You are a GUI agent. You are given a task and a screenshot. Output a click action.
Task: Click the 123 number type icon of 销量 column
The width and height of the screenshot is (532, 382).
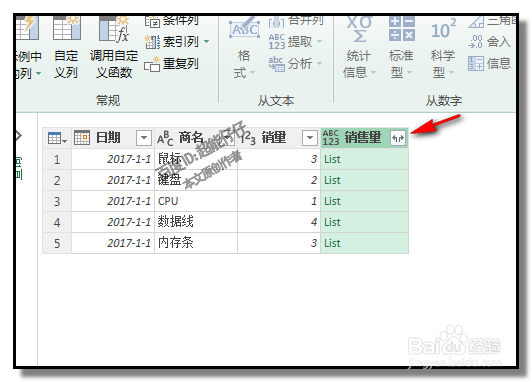coord(248,138)
